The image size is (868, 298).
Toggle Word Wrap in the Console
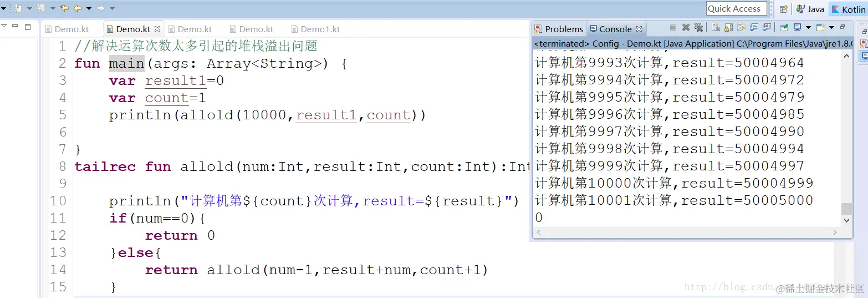(x=741, y=27)
